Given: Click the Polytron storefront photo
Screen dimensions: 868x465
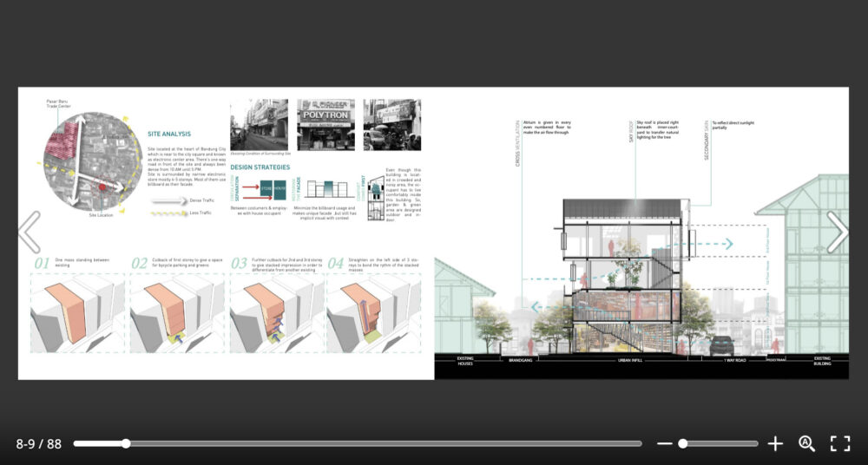Looking at the screenshot, I should pyautogui.click(x=325, y=125).
